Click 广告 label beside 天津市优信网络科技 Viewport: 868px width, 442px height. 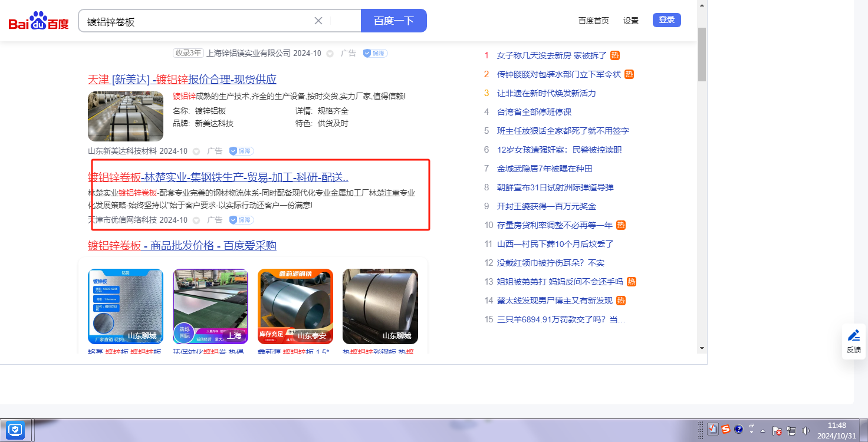point(215,220)
